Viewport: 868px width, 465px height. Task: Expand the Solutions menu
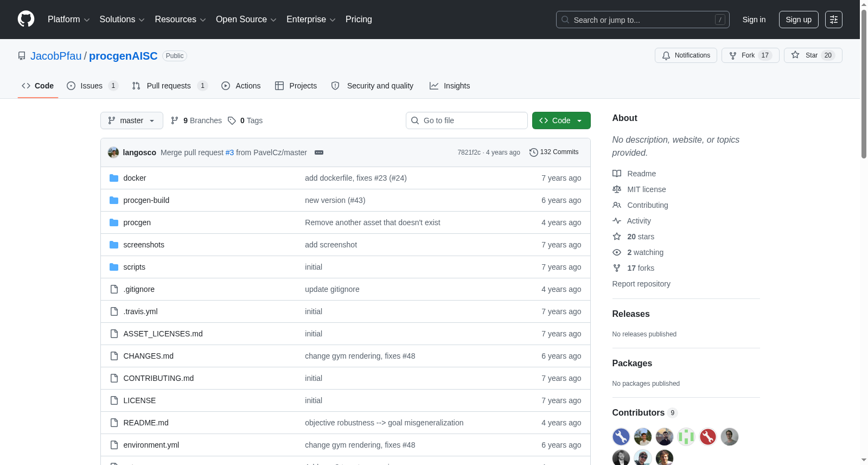(x=122, y=20)
